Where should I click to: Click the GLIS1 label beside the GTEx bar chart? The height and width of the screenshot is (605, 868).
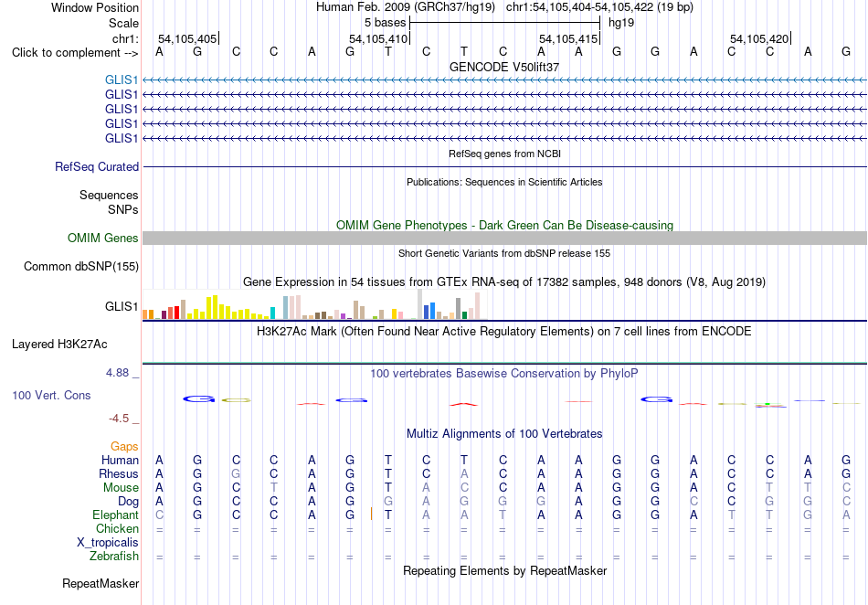(x=122, y=306)
